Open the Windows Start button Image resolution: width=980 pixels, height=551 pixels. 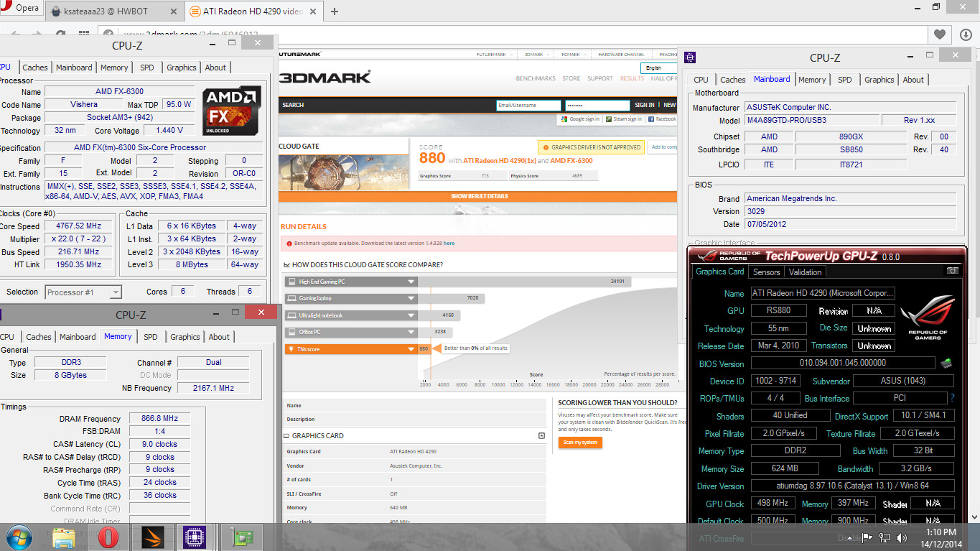(x=18, y=537)
